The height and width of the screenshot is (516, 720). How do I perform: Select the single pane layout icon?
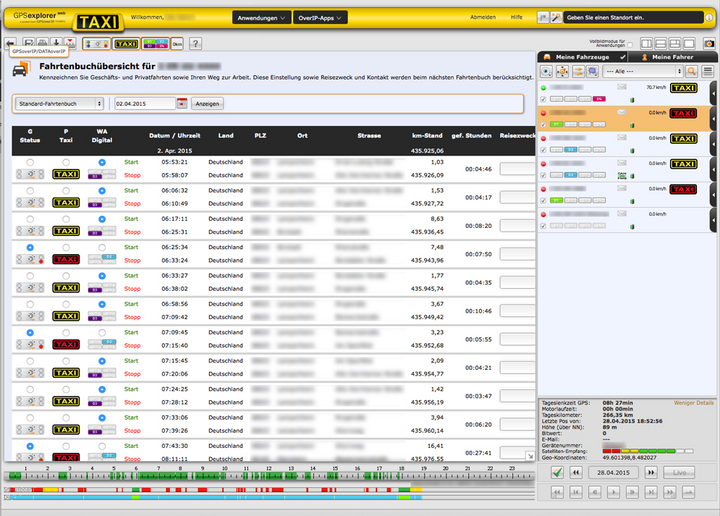[x=689, y=44]
